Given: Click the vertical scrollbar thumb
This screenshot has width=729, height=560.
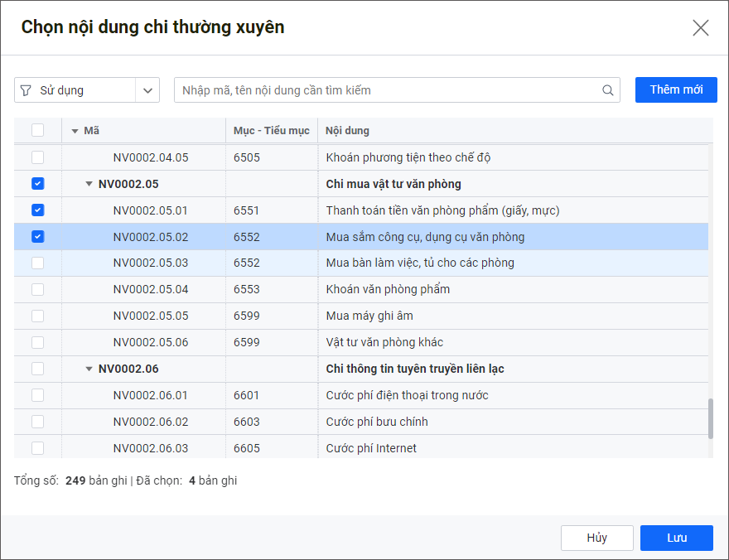Looking at the screenshot, I should click(x=710, y=418).
